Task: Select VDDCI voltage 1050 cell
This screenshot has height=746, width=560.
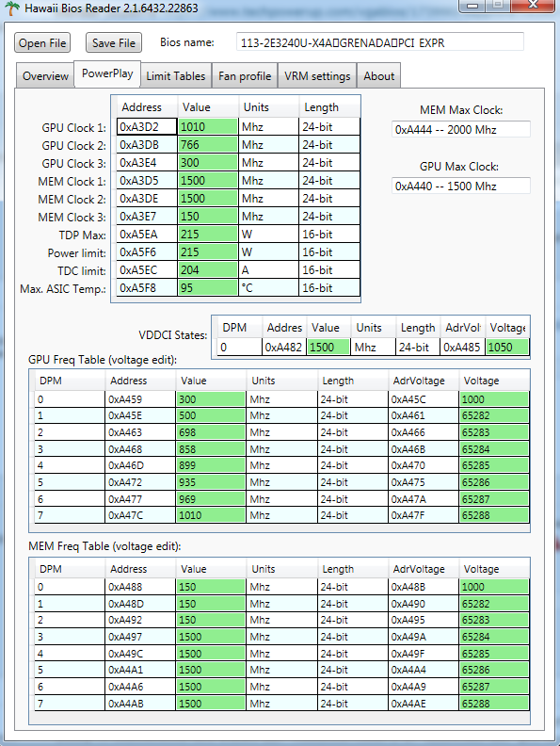Action: click(507, 348)
